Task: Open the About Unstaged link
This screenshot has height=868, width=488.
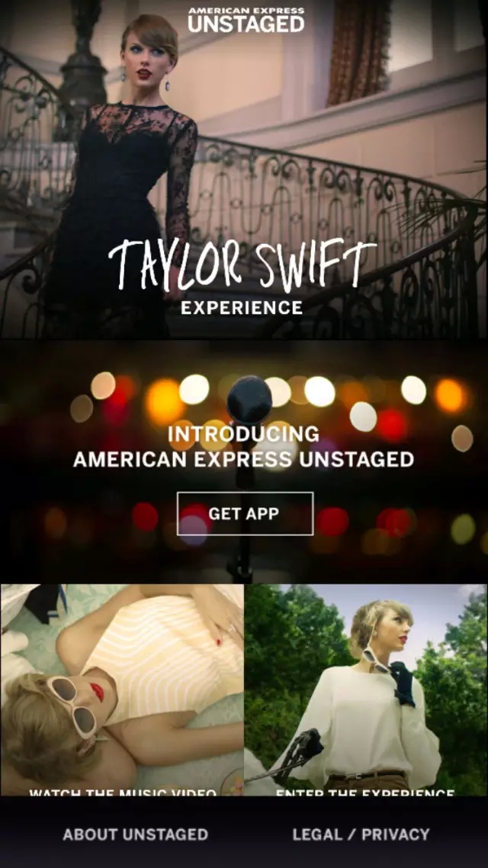Action: pyautogui.click(x=136, y=834)
